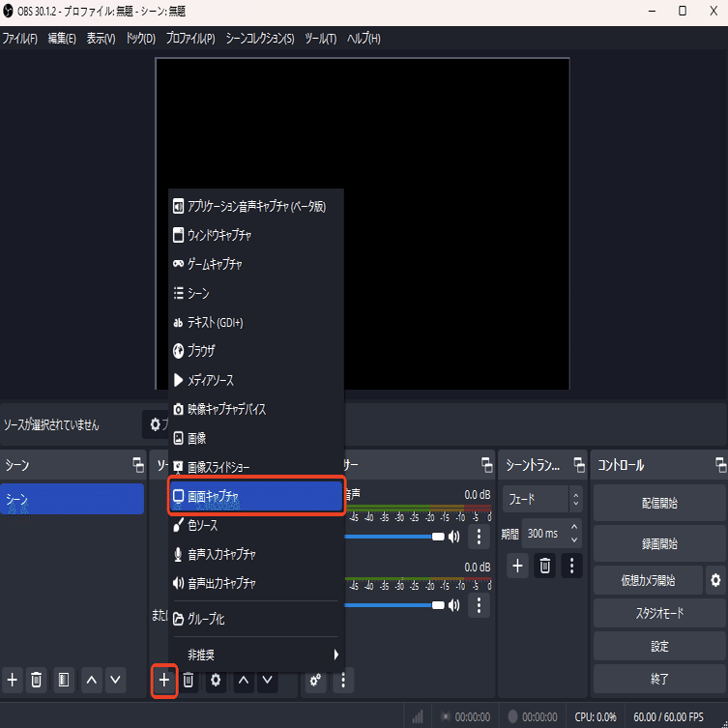Open the フェード transition dropdown
Screen dimensions: 728x728
click(542, 500)
